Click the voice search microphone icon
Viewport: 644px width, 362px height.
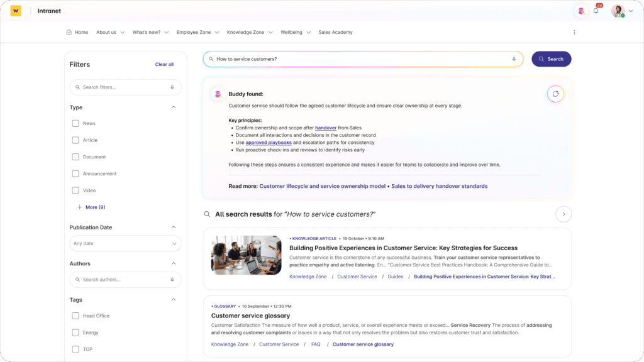513,58
